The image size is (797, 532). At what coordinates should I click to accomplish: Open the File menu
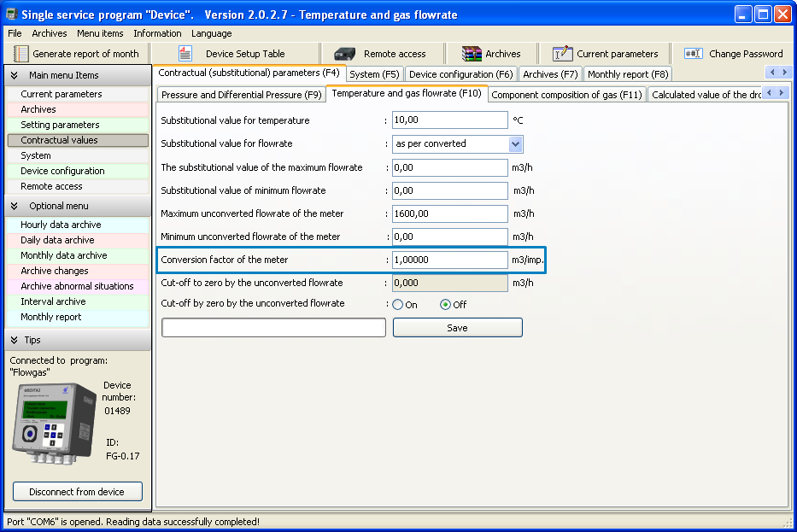coord(15,33)
